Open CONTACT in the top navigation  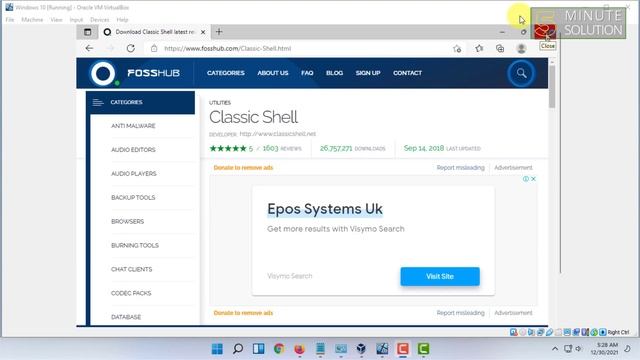(407, 73)
